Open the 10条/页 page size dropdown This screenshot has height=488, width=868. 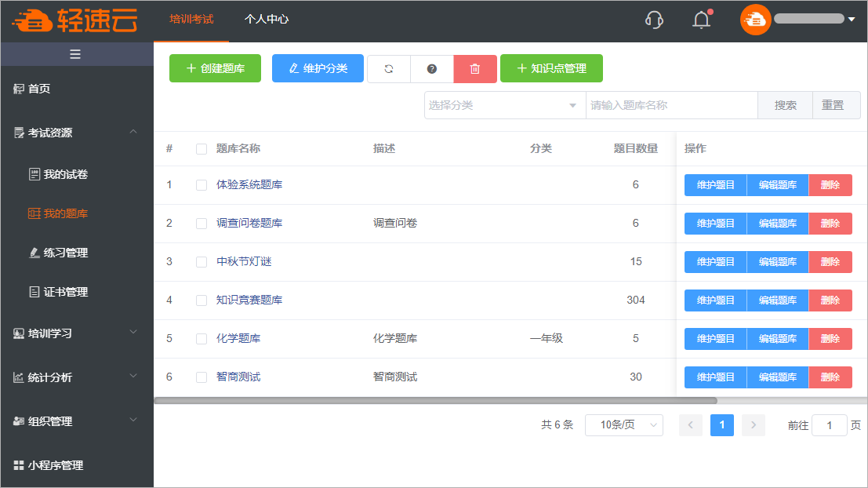coord(623,425)
